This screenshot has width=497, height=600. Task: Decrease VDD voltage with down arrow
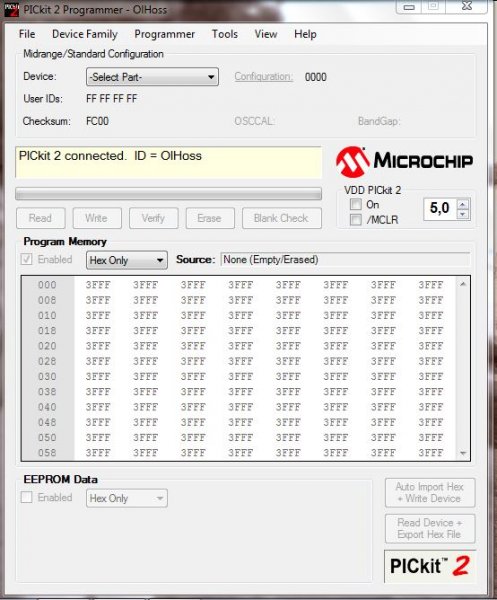463,214
